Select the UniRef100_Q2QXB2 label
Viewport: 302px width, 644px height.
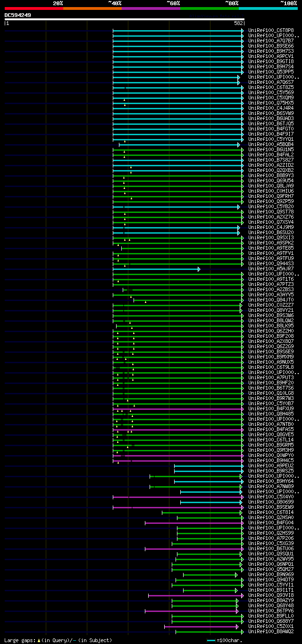(x=271, y=170)
